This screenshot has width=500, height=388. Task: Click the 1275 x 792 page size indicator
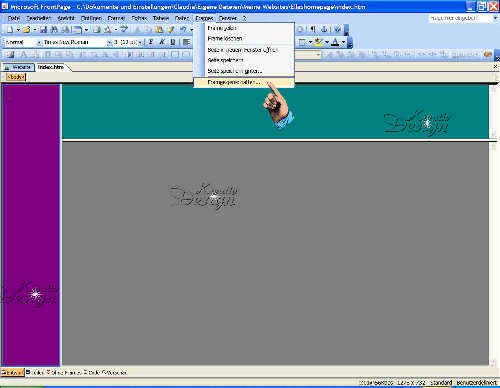pyautogui.click(x=411, y=383)
